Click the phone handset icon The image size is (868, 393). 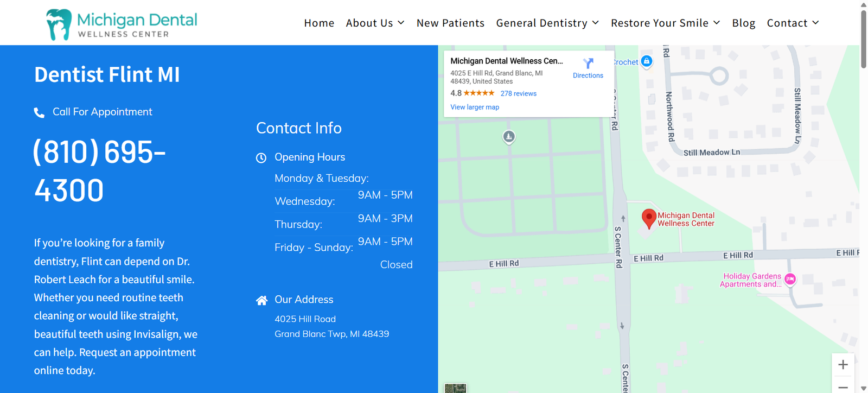pos(39,112)
